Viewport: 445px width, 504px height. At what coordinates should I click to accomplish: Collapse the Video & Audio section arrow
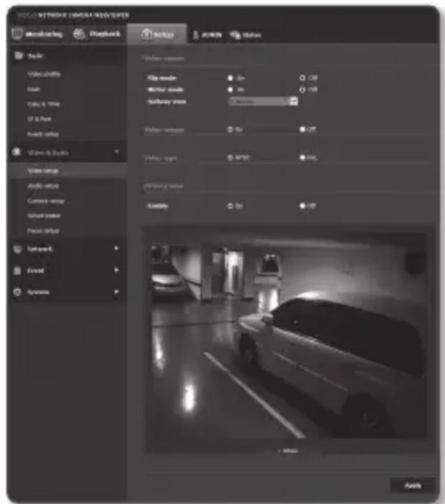pos(117,152)
